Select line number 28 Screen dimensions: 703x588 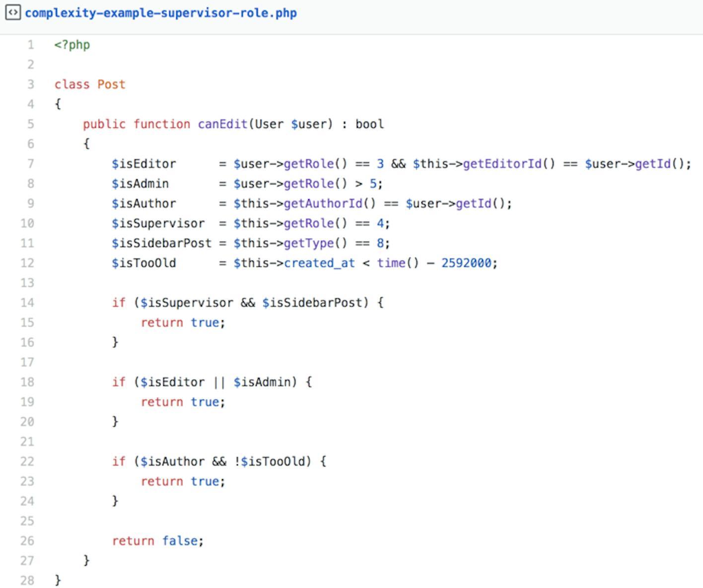click(27, 581)
